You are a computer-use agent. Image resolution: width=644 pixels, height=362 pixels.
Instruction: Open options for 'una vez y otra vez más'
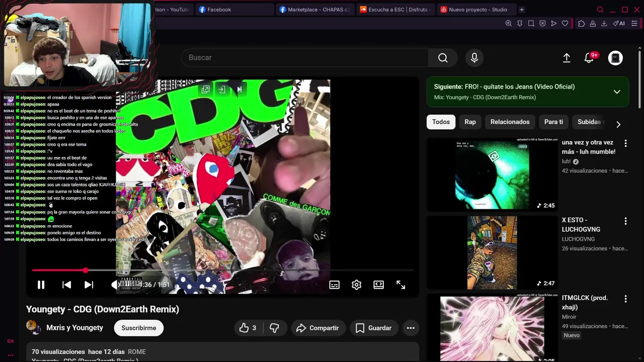coord(625,143)
